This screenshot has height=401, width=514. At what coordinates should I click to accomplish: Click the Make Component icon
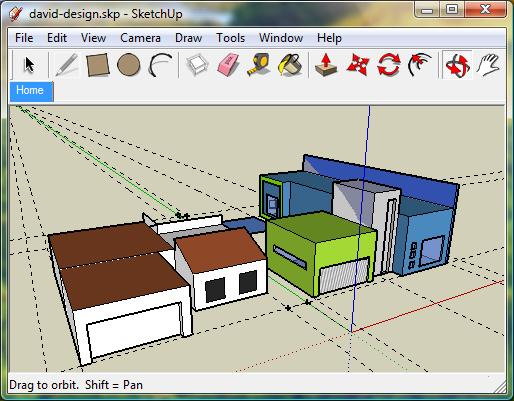tap(197, 65)
